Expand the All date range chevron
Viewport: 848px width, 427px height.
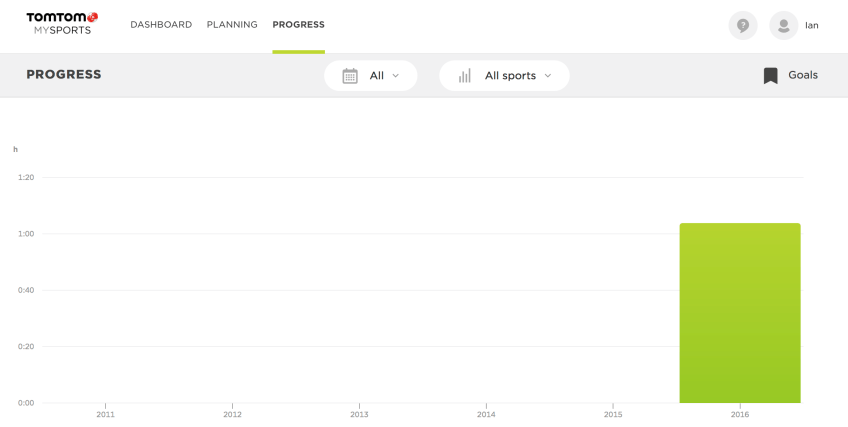(395, 76)
